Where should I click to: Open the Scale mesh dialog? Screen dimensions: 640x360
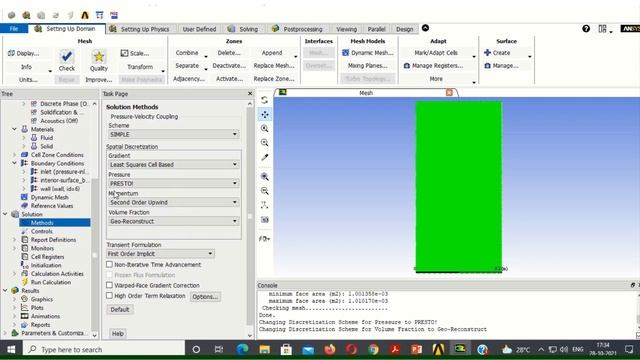pyautogui.click(x=135, y=53)
